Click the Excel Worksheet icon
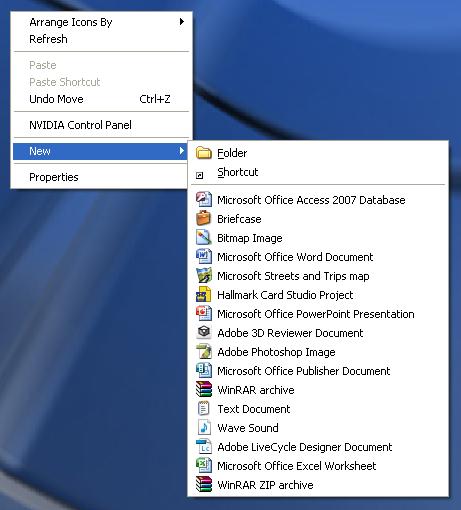 point(204,465)
